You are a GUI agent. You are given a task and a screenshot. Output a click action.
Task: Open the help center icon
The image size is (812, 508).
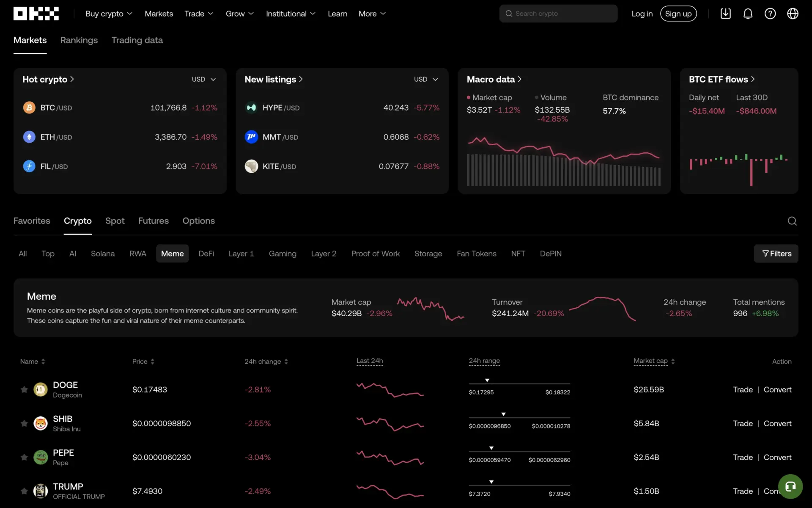click(770, 14)
